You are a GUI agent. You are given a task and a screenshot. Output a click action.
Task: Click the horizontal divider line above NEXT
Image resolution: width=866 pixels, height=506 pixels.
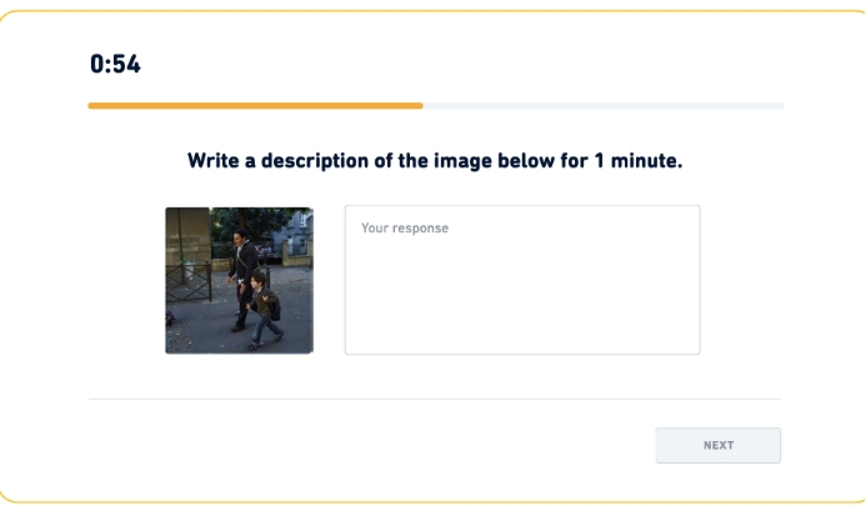coord(435,399)
